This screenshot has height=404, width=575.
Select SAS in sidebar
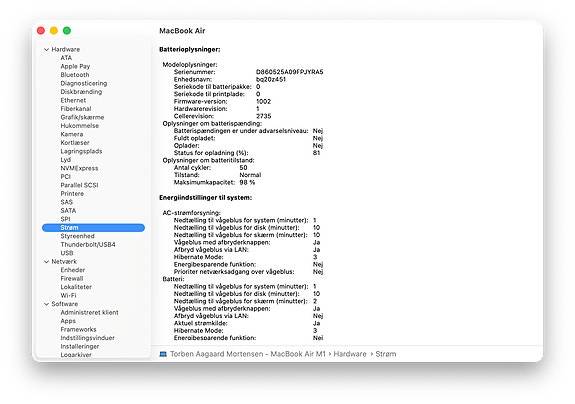click(x=66, y=202)
